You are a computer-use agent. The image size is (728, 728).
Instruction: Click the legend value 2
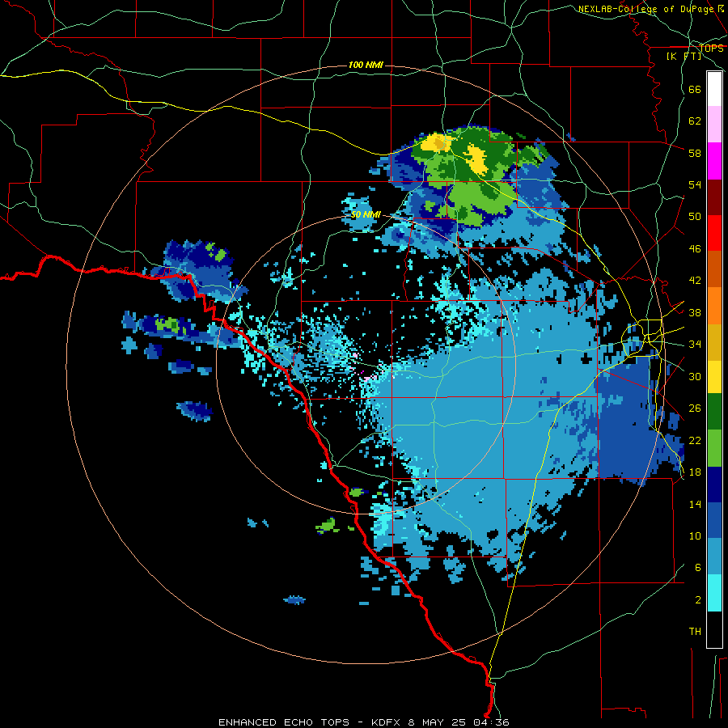point(698,600)
